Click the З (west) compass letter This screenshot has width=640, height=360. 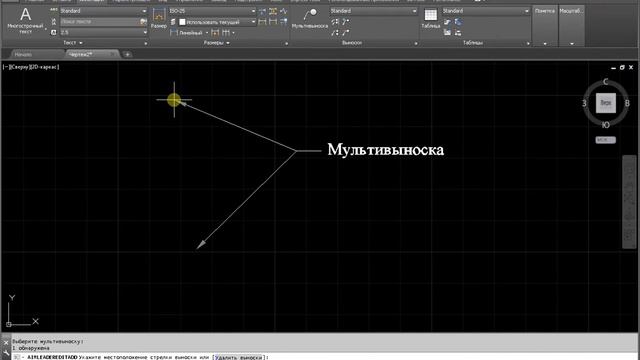pyautogui.click(x=584, y=103)
